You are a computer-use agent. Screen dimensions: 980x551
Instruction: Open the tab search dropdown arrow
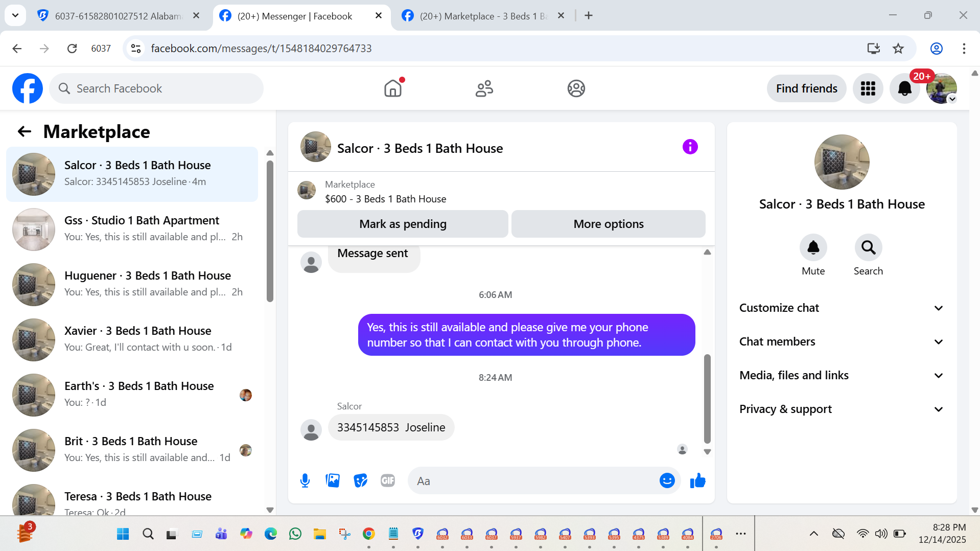(15, 15)
